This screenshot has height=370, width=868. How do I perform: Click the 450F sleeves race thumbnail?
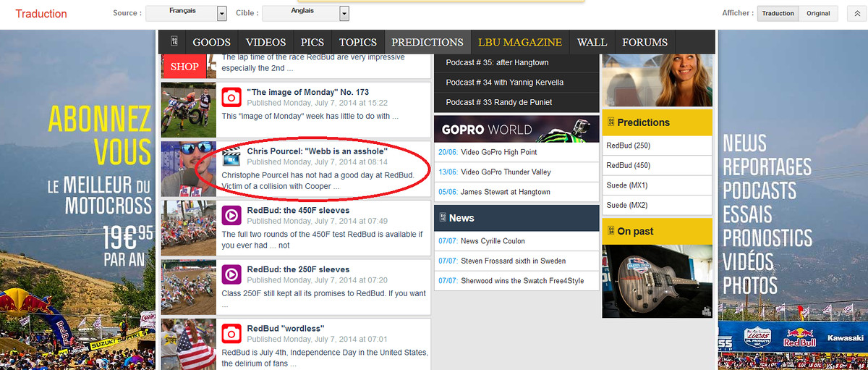pos(188,228)
